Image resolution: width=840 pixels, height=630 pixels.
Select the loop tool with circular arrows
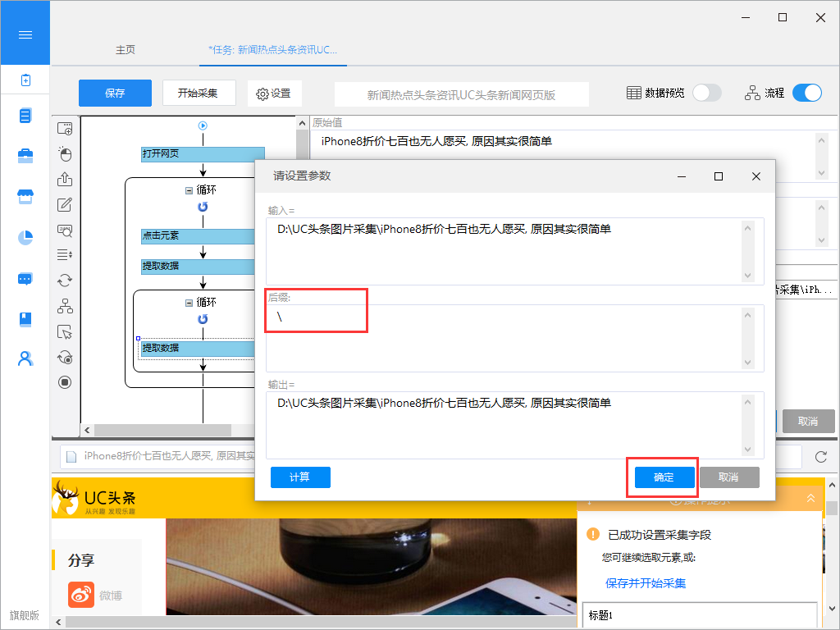65,281
